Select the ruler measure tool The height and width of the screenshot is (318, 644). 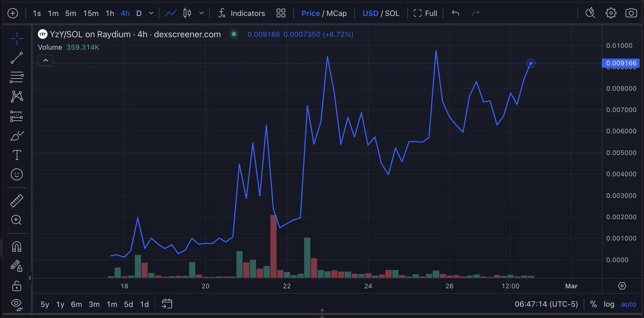pos(17,201)
